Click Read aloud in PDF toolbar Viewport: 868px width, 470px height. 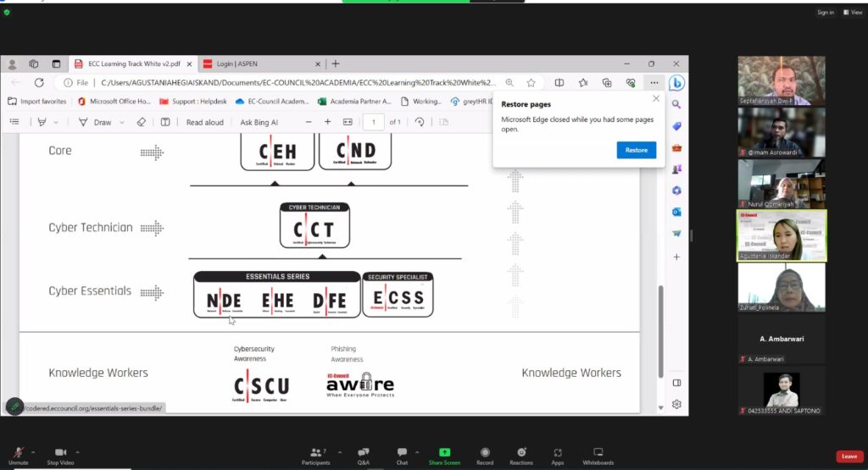[x=205, y=122]
